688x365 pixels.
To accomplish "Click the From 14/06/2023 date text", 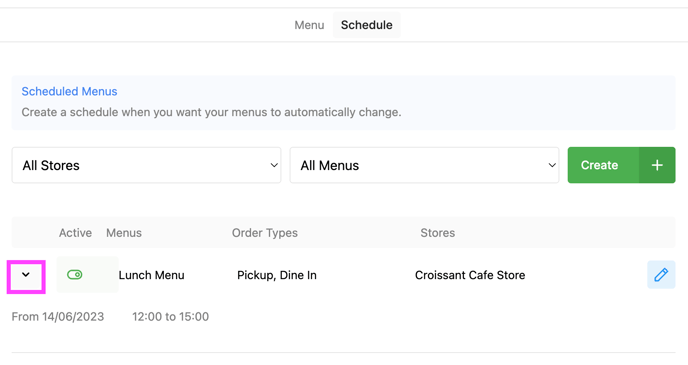I will point(58,316).
